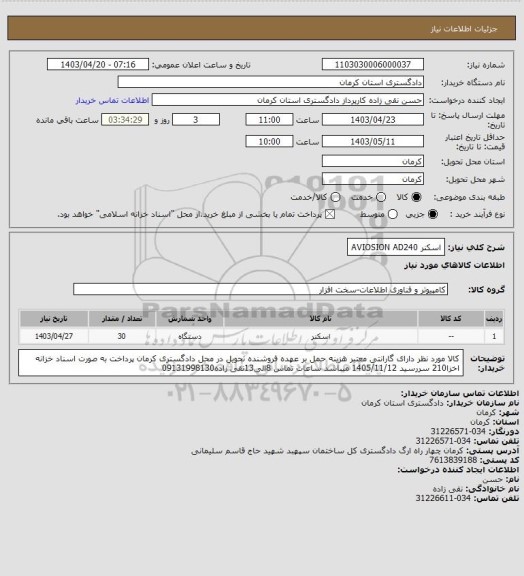Click the delivery province field کرمان
Screen dimensions: 524x576
point(373,161)
